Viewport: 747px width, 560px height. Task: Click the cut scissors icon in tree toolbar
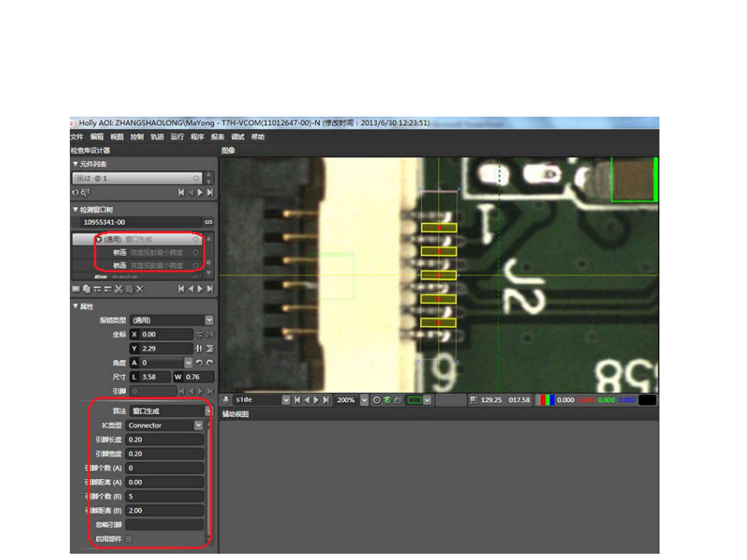pyautogui.click(x=118, y=289)
